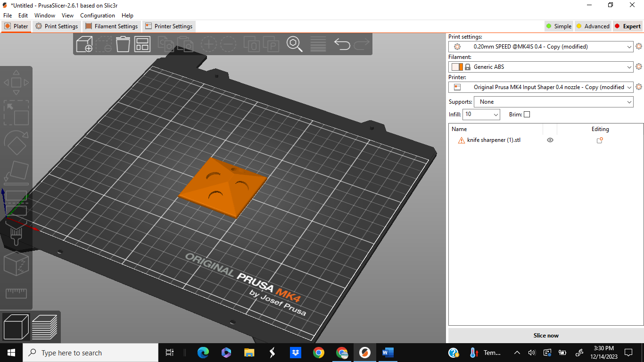Click the warning icon beside knife sharpener

tap(462, 140)
